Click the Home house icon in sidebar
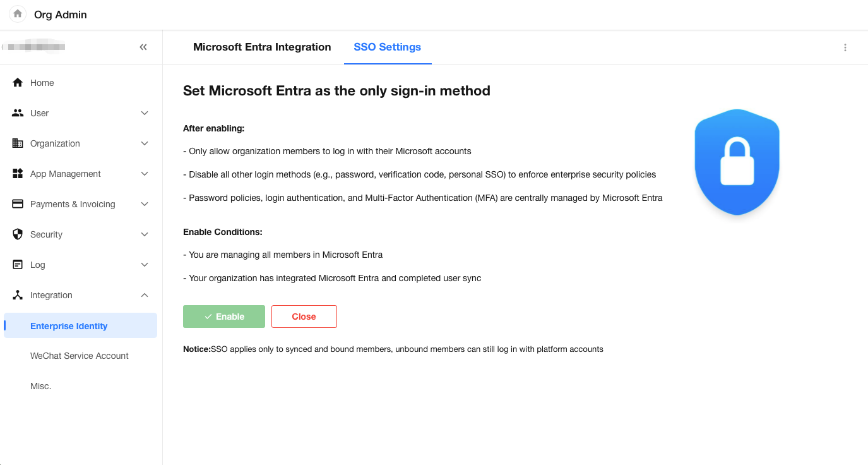868x465 pixels. coord(18,83)
